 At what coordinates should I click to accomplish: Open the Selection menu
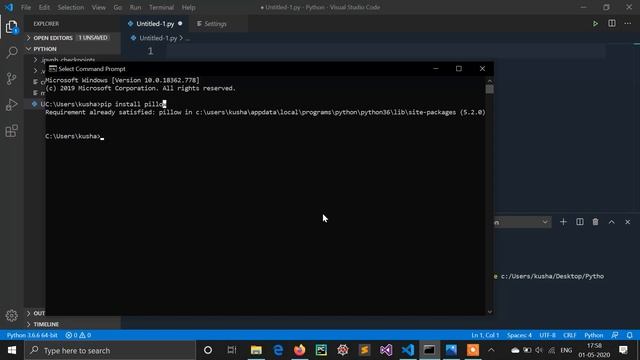71,7
